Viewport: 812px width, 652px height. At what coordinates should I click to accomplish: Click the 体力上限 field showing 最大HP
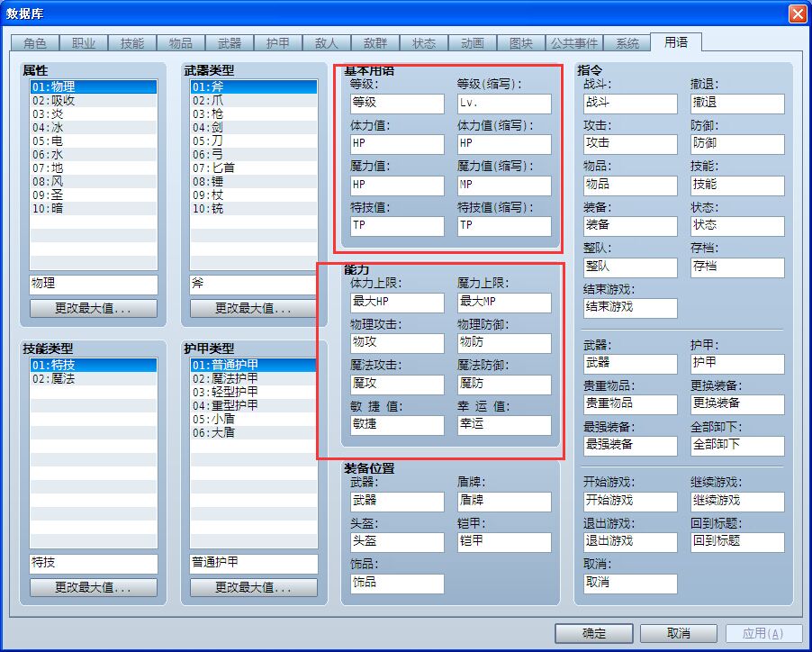pos(397,303)
